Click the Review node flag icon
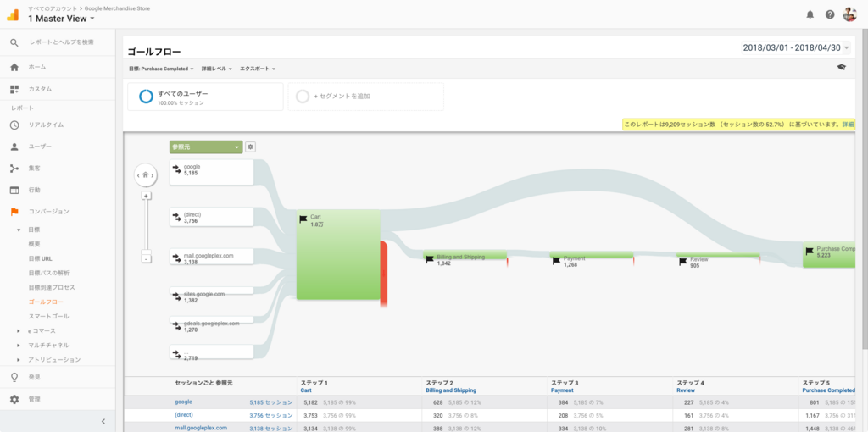The width and height of the screenshot is (868, 432). click(683, 262)
